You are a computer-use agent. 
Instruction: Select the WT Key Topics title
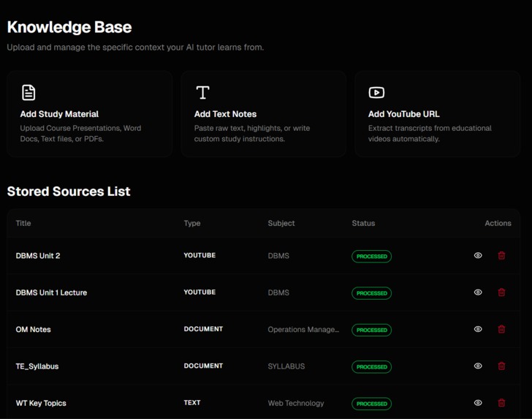click(x=41, y=403)
